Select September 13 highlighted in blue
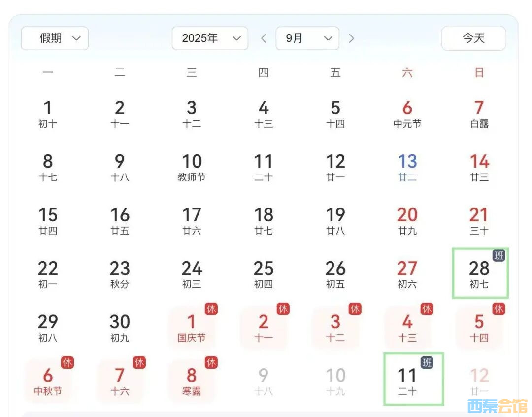The image size is (532, 417). click(407, 167)
